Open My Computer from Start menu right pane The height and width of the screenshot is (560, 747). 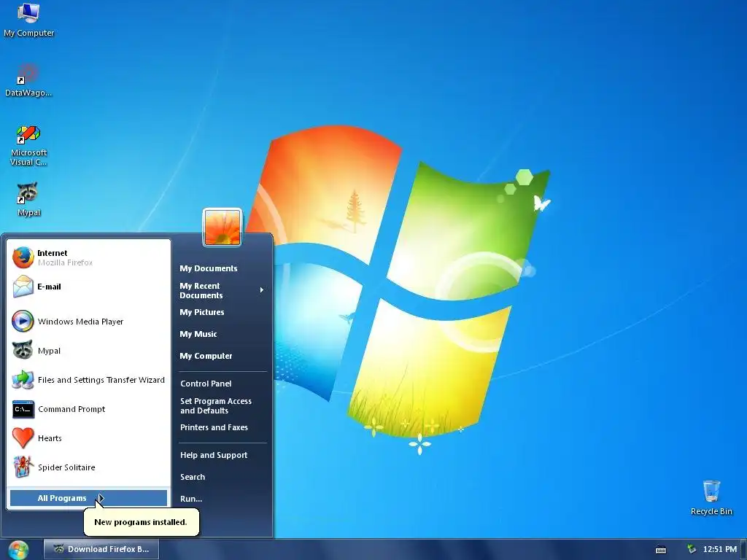tap(206, 356)
